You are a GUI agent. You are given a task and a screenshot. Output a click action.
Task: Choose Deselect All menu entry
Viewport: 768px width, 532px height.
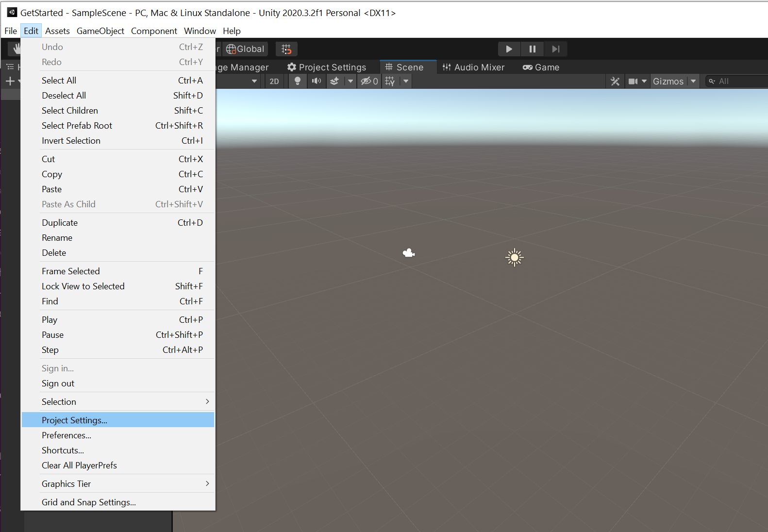click(118, 96)
